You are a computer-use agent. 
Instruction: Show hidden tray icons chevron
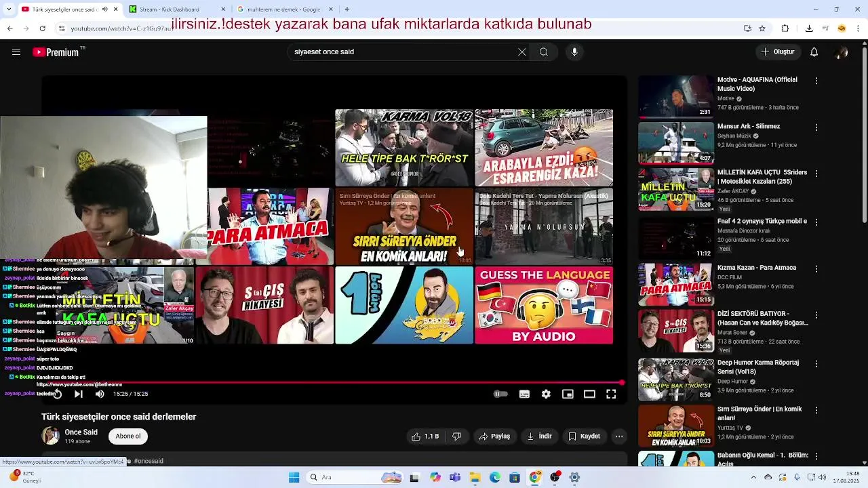tap(753, 477)
